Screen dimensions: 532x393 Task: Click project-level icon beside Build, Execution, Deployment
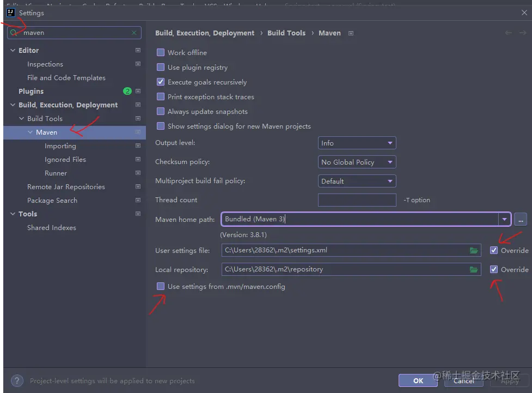(138, 105)
